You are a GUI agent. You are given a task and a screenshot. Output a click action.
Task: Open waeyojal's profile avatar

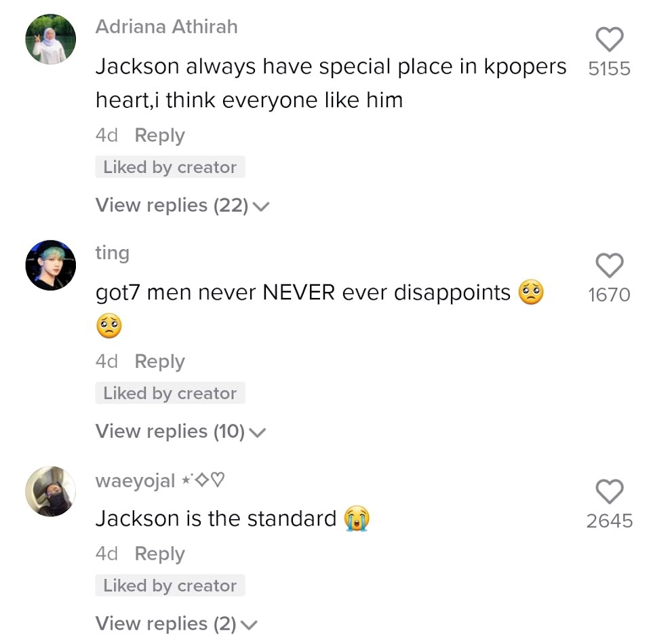(x=51, y=491)
